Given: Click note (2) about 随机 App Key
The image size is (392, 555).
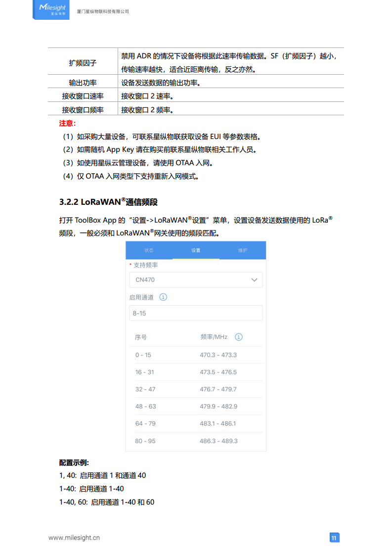Looking at the screenshot, I should pos(160,150).
